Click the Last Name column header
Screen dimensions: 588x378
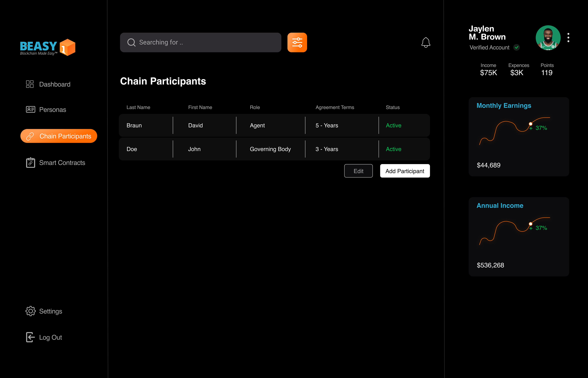click(x=138, y=107)
